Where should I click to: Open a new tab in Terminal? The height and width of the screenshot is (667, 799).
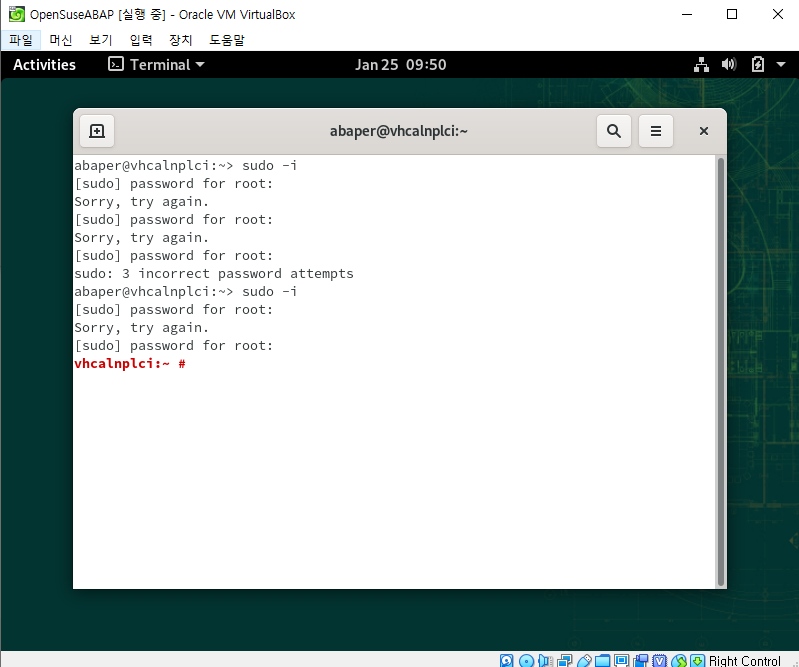coord(97,131)
